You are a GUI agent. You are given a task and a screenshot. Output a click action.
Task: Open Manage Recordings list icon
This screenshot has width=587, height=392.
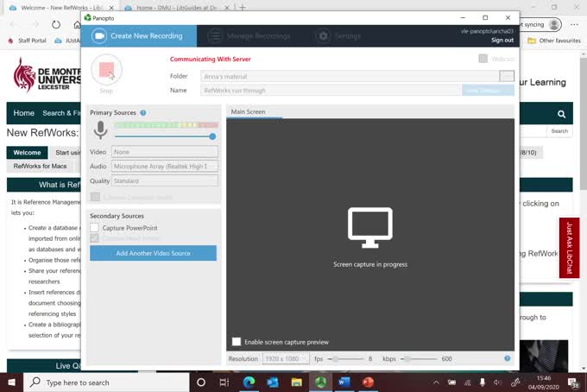click(215, 36)
